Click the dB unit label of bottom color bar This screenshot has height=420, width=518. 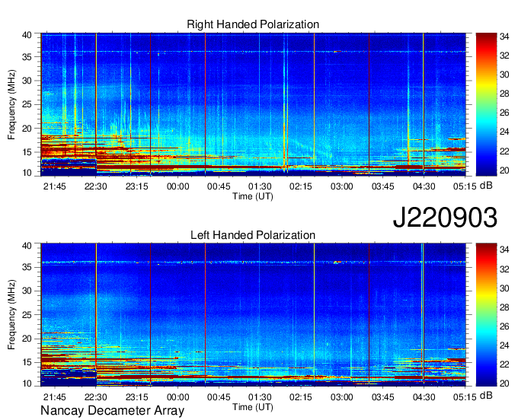coord(486,396)
